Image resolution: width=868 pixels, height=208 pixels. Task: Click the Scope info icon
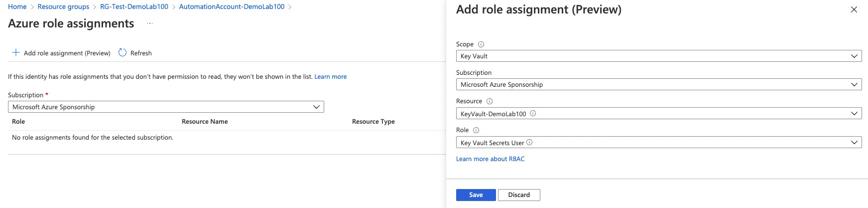click(481, 44)
